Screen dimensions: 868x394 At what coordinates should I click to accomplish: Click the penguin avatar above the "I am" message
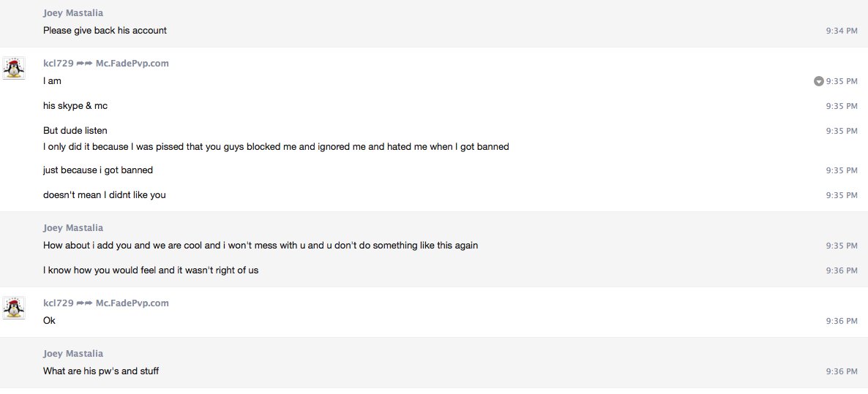point(14,68)
